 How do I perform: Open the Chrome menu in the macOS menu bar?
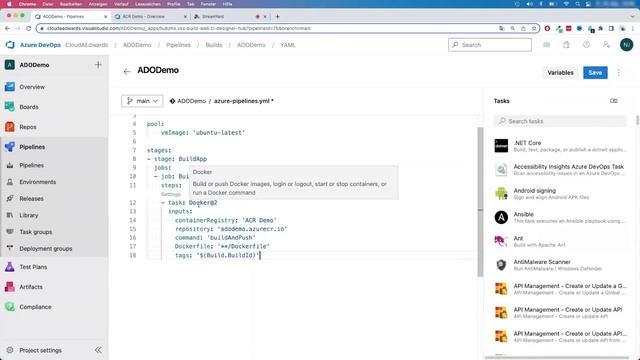click(x=27, y=4)
